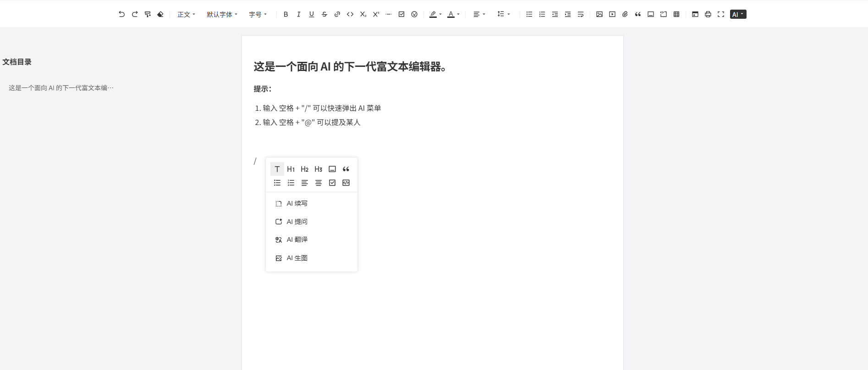Toggle subscript formatting
The image size is (868, 370).
pyautogui.click(x=363, y=14)
